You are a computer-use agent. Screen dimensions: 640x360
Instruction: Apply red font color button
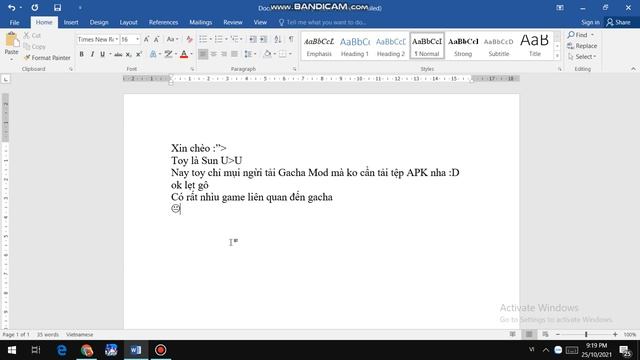tap(184, 54)
